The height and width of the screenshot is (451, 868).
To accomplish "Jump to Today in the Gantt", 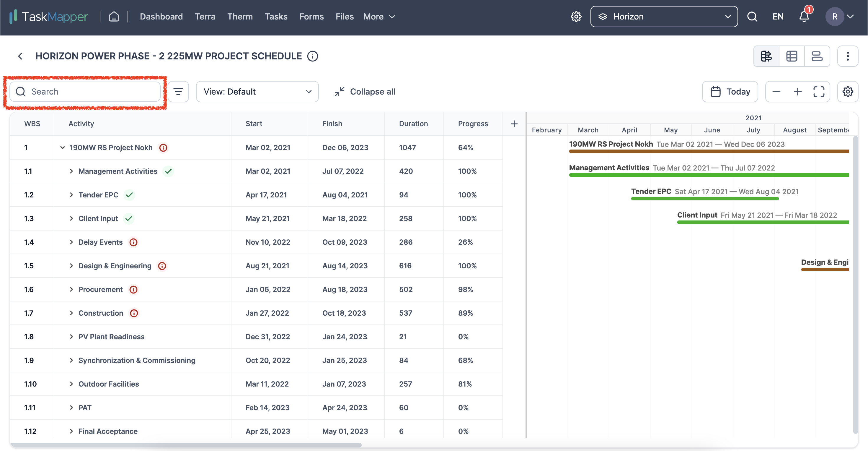I will (x=730, y=91).
